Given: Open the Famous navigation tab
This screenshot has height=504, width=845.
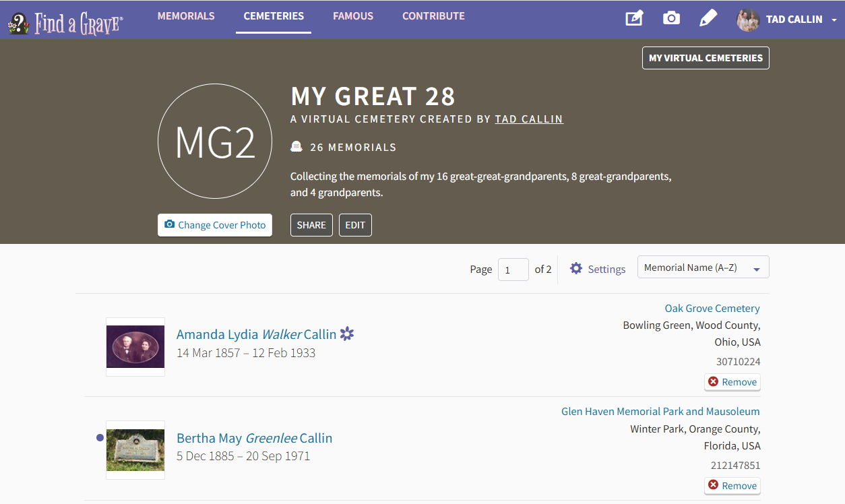Looking at the screenshot, I should tap(353, 16).
